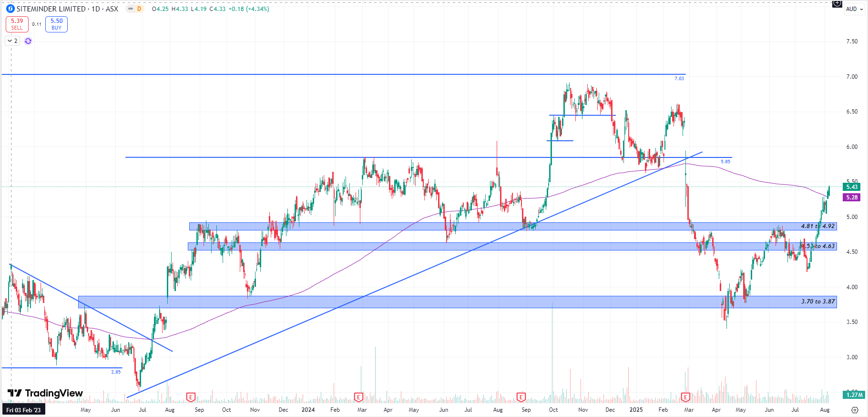This screenshot has height=417, width=868.
Task: Open the AUD currency dropdown
Action: [x=854, y=9]
